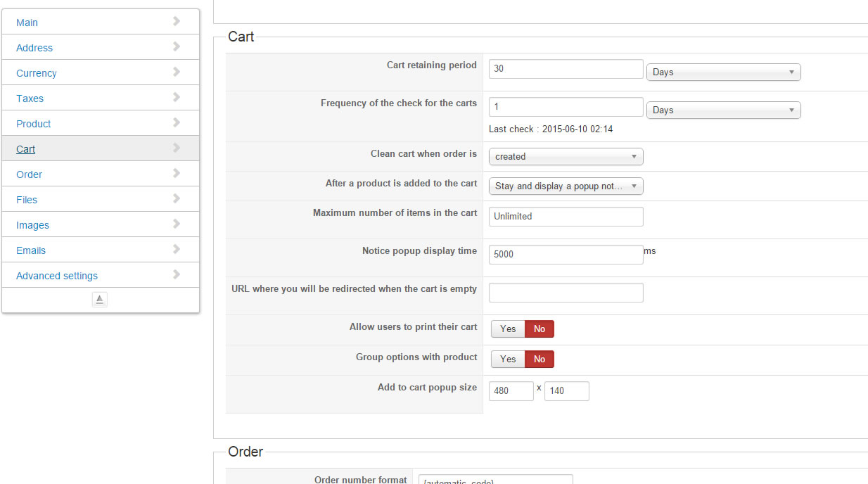
Task: Click the chevron arrow beside Product
Action: pos(177,123)
